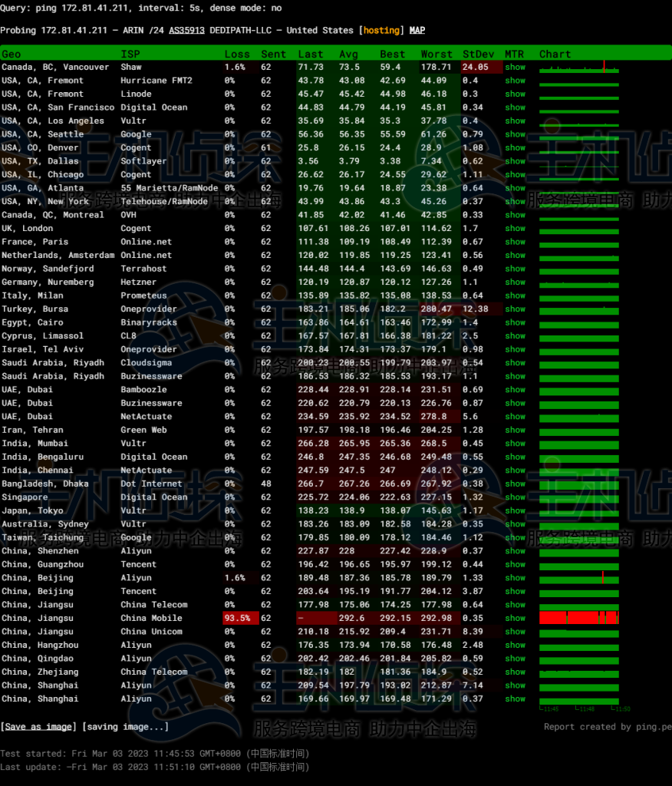
Task: Show MTR for Tokyo Vultr row
Action: pos(515,510)
